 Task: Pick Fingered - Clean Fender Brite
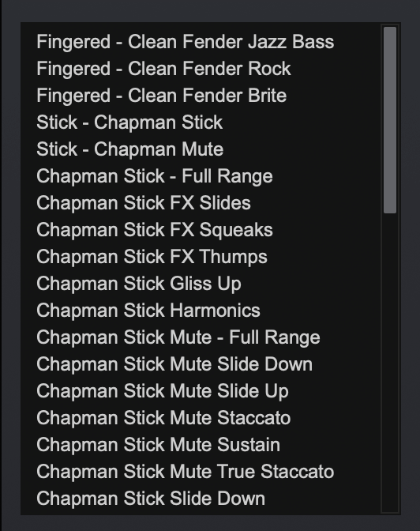161,96
